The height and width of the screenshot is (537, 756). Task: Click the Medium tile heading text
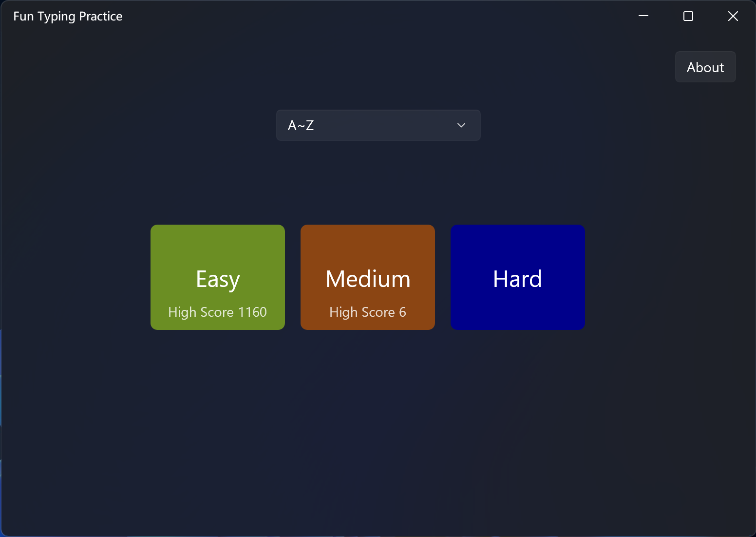tap(367, 279)
